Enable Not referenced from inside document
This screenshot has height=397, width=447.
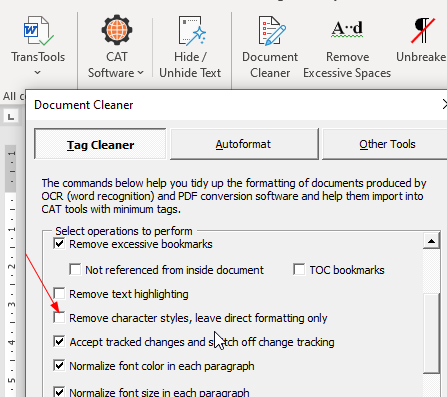click(75, 269)
